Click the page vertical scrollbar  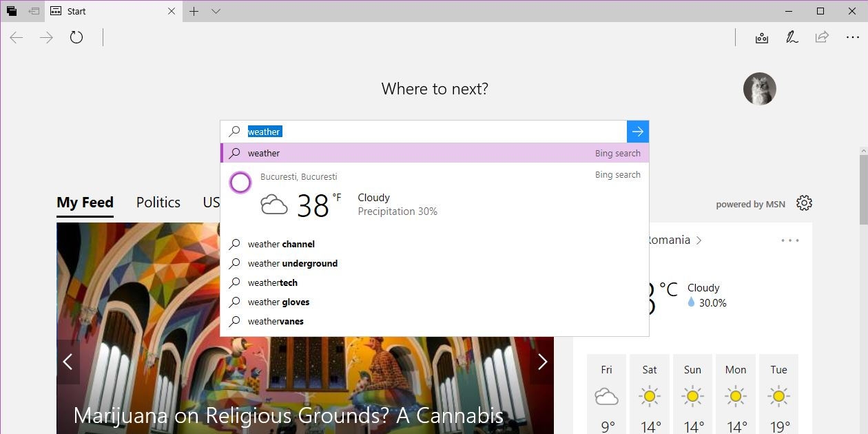pos(863,189)
